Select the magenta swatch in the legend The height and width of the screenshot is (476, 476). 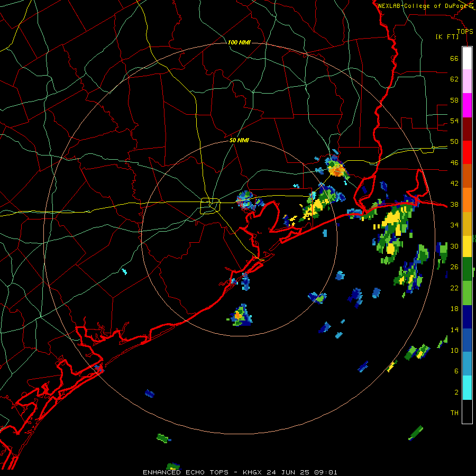coord(467,105)
